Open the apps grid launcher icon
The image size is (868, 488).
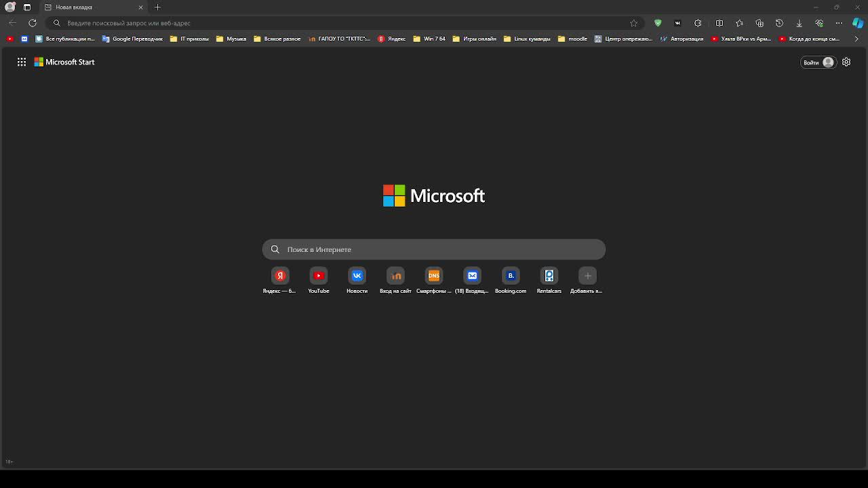click(22, 62)
